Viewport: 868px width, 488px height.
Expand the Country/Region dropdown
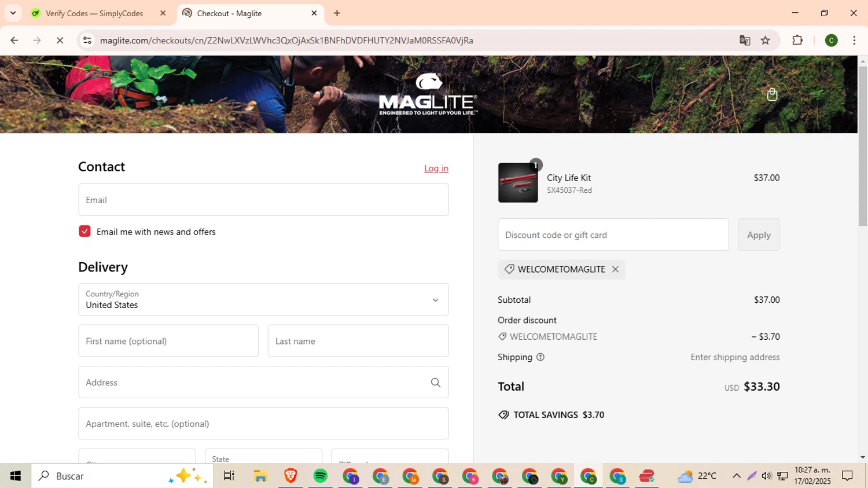pyautogui.click(x=263, y=300)
